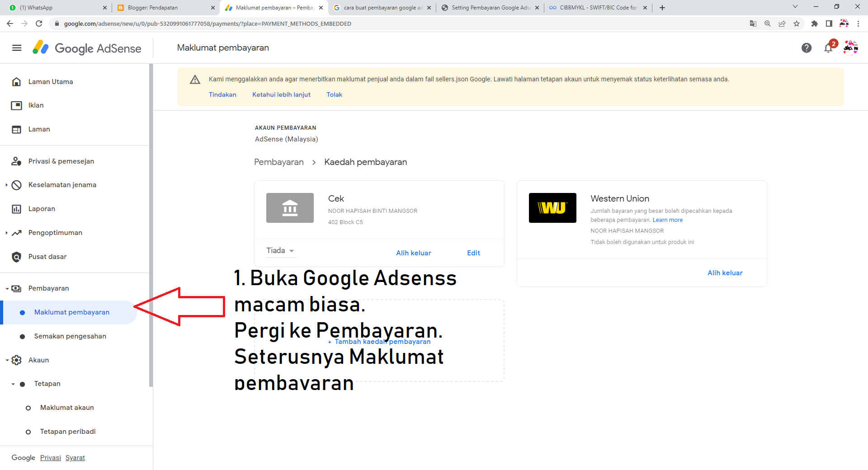Screen dimensions: 868x470
Task: Open the Chrome three-dot menu
Action: click(858, 23)
